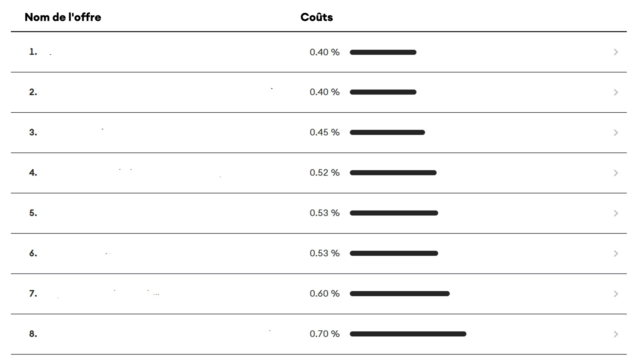Expand offer row 1 chevron arrow
Viewport: 635px width, 364px height.
[616, 52]
